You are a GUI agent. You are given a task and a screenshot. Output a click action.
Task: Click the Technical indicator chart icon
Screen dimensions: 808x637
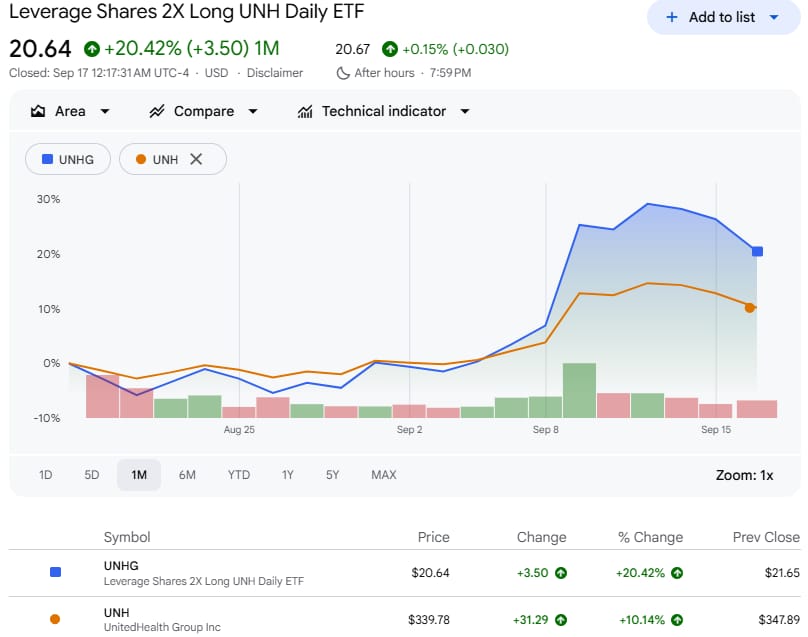pyautogui.click(x=305, y=111)
